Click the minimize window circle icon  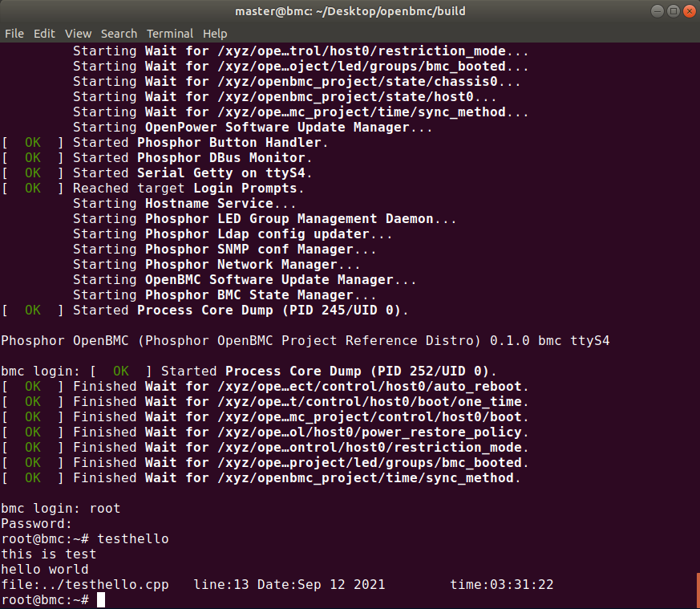657,10
